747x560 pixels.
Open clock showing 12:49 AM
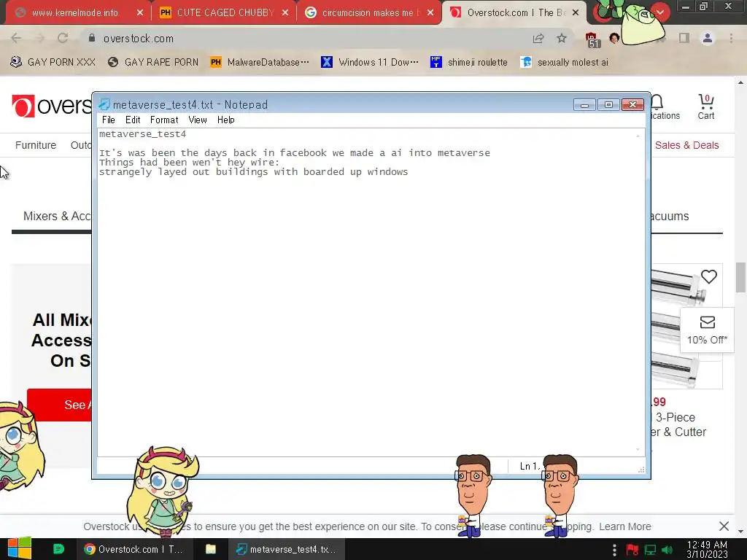point(707,550)
